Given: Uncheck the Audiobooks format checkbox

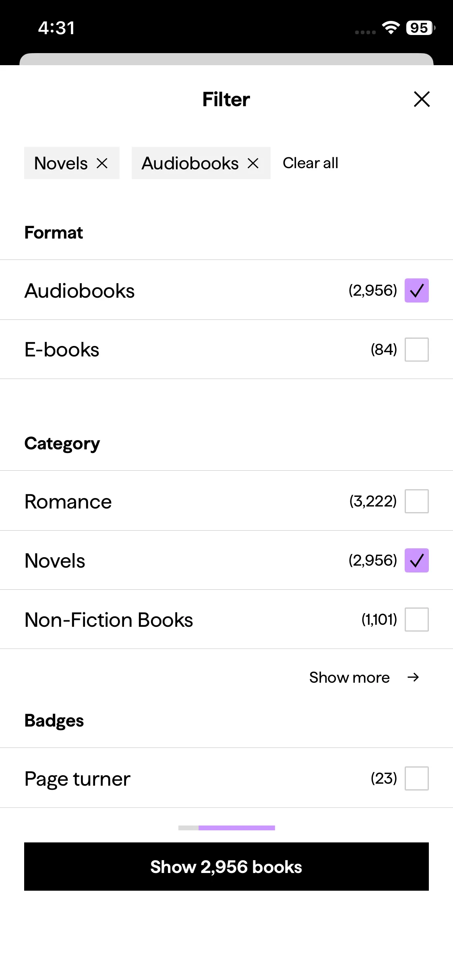Looking at the screenshot, I should (416, 290).
